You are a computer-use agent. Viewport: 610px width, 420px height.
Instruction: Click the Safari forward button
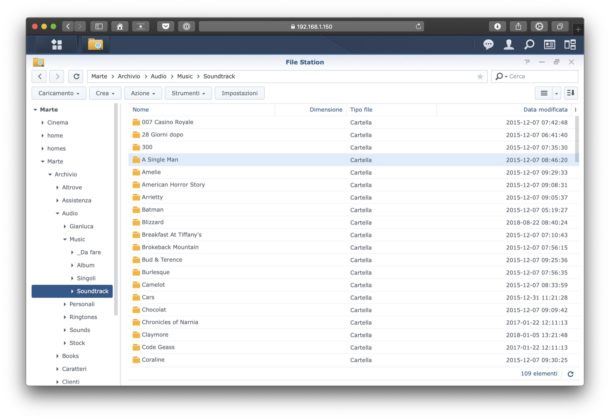pyautogui.click(x=80, y=26)
